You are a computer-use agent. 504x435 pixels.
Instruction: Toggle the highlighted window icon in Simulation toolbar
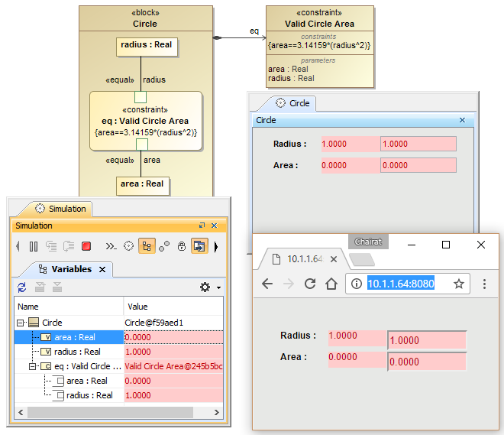199,246
